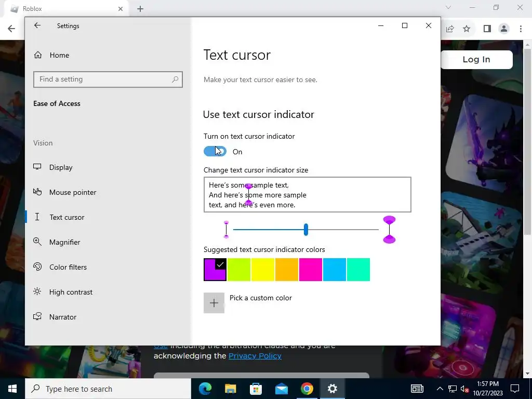
Task: Switch to Google Chrome on the taskbar
Action: coord(307,389)
